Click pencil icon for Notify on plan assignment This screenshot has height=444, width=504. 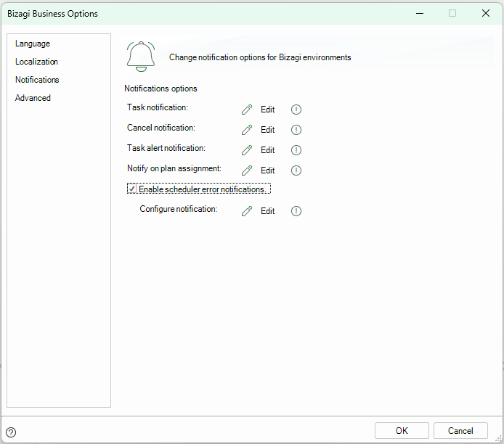[247, 170]
